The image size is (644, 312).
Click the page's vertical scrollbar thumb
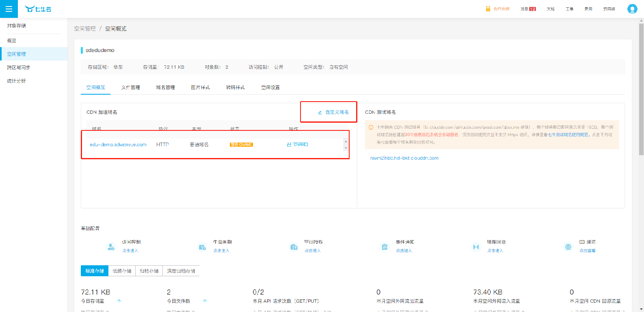pos(641,89)
